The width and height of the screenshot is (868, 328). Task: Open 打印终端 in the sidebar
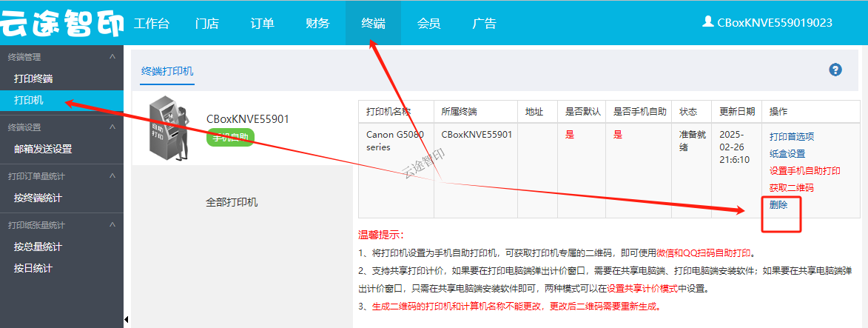coord(33,78)
